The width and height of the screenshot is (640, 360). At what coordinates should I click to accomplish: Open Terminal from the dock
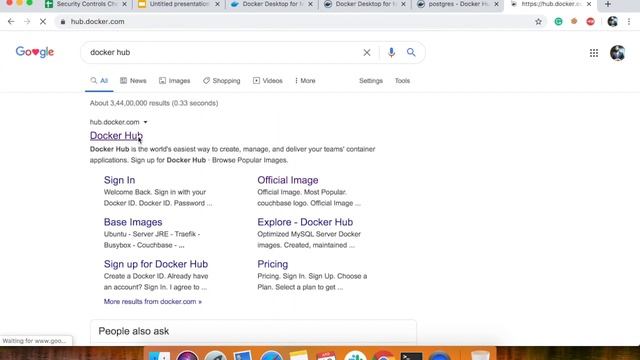(411, 357)
